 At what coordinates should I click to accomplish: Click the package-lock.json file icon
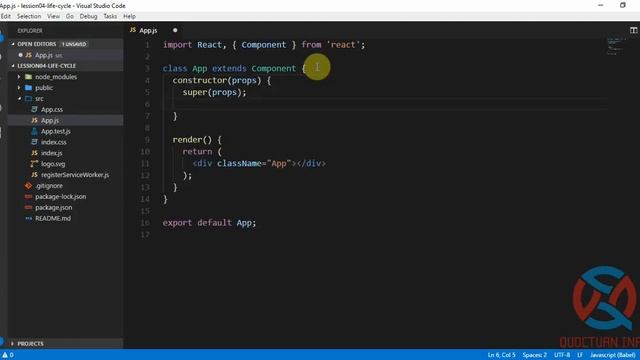tap(29, 197)
